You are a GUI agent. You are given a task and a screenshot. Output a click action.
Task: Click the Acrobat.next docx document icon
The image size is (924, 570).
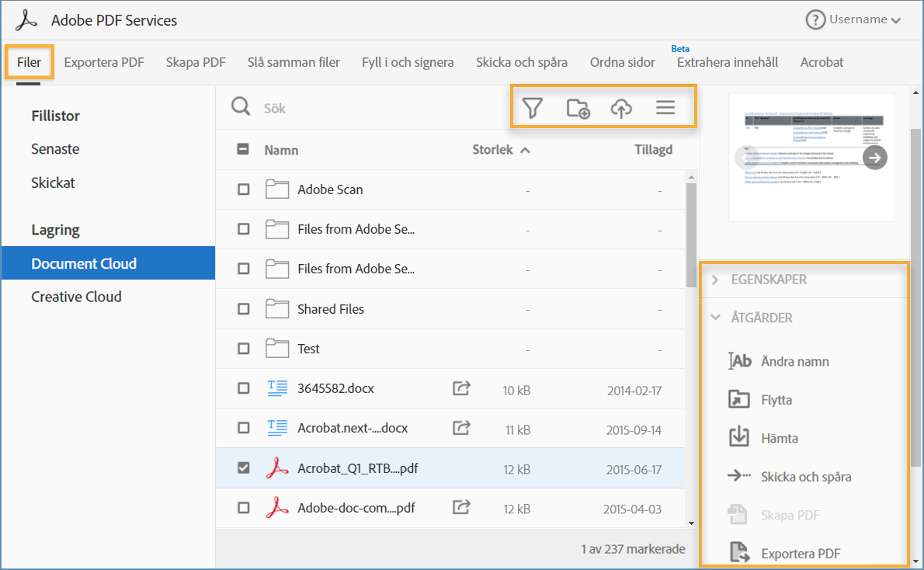(277, 427)
